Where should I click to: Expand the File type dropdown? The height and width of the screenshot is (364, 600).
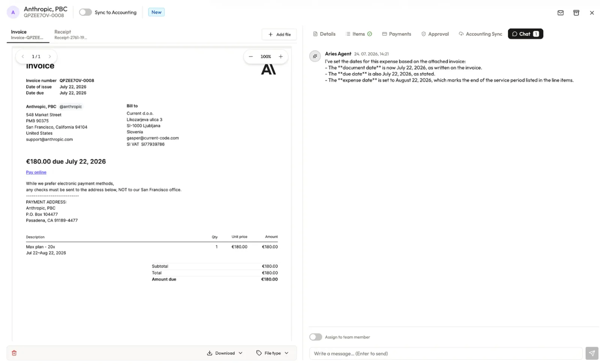click(272, 353)
